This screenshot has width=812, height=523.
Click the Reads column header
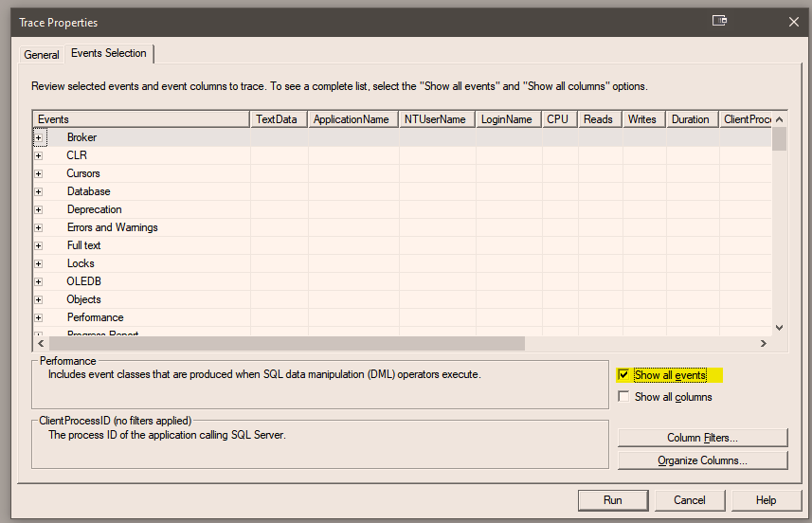(x=600, y=119)
